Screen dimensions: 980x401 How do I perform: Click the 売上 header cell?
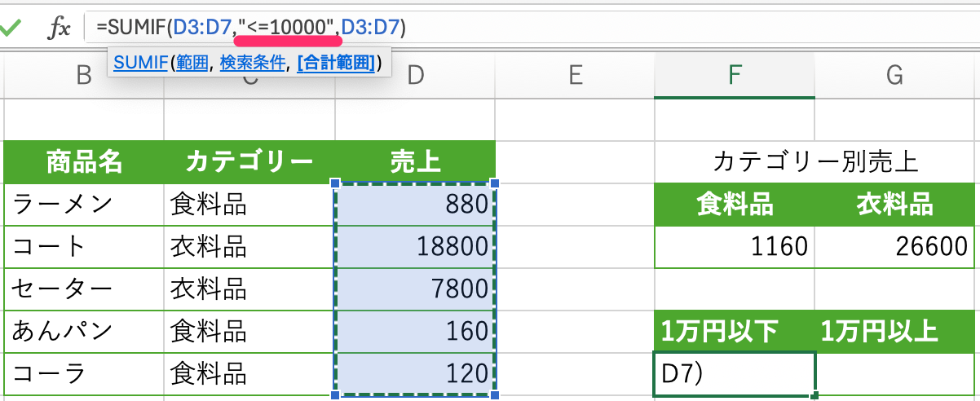(x=415, y=161)
